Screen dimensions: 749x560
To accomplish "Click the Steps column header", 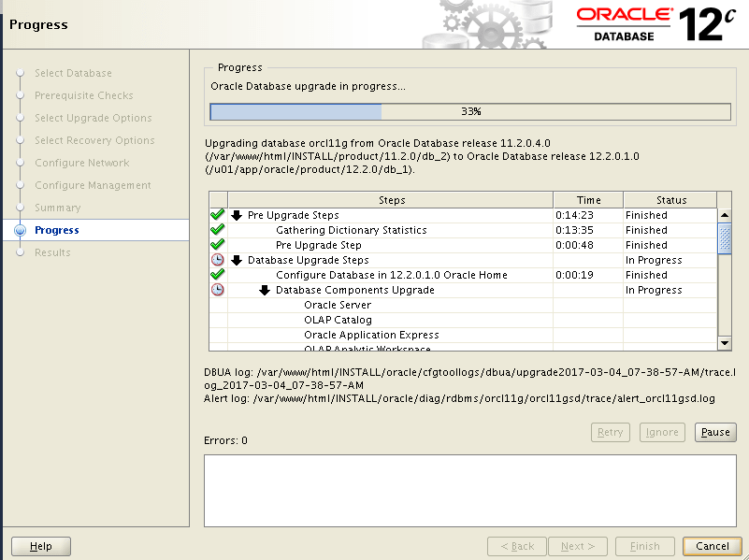I will tap(391, 200).
